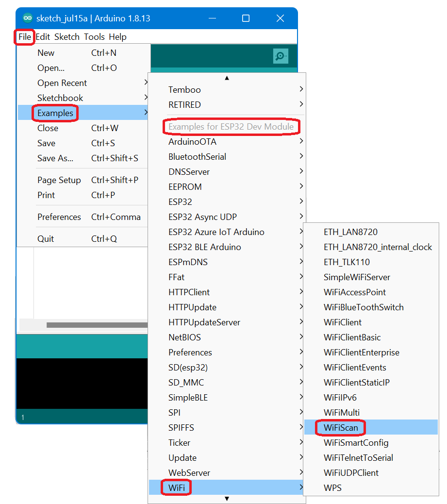Open the Tools menu
The height and width of the screenshot is (504, 447).
[x=94, y=36]
